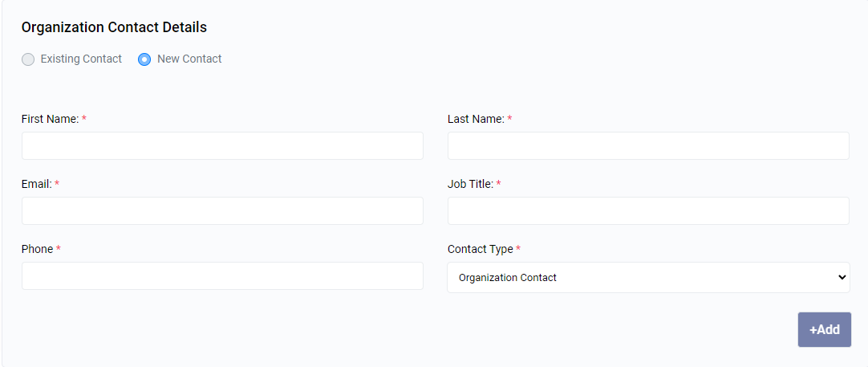
Task: Select the Existing Contact radio button
Action: (28, 59)
